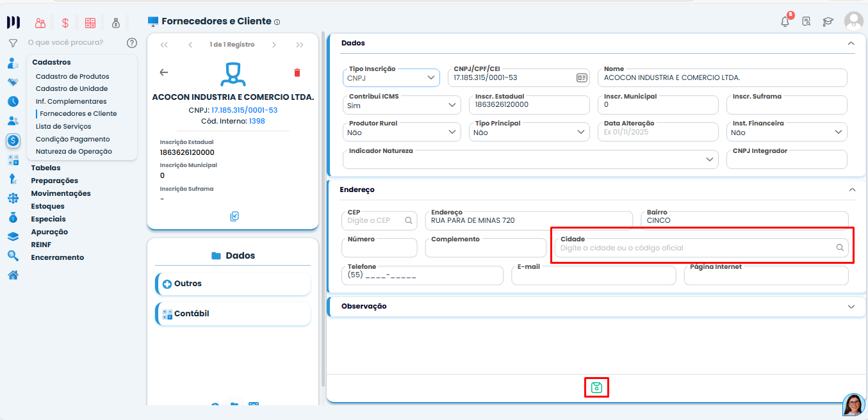Viewport: 868px width, 420px height.
Task: Click the red trash delete icon
Action: pos(297,72)
